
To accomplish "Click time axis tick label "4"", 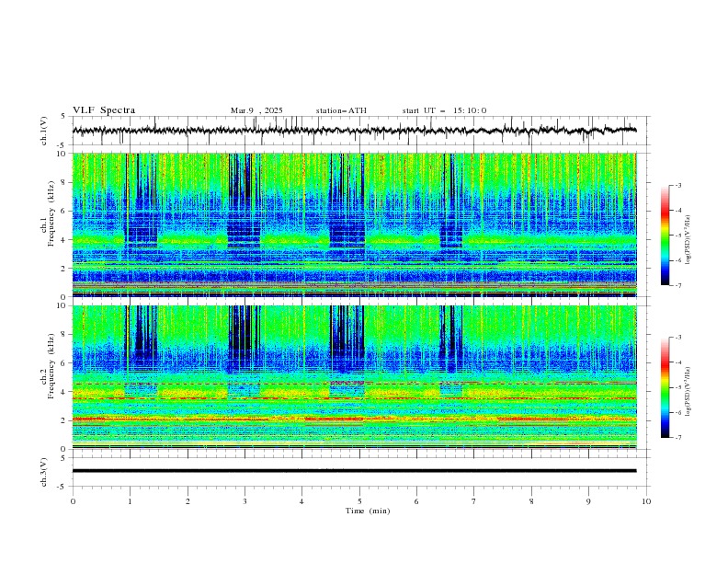I will (x=301, y=501).
